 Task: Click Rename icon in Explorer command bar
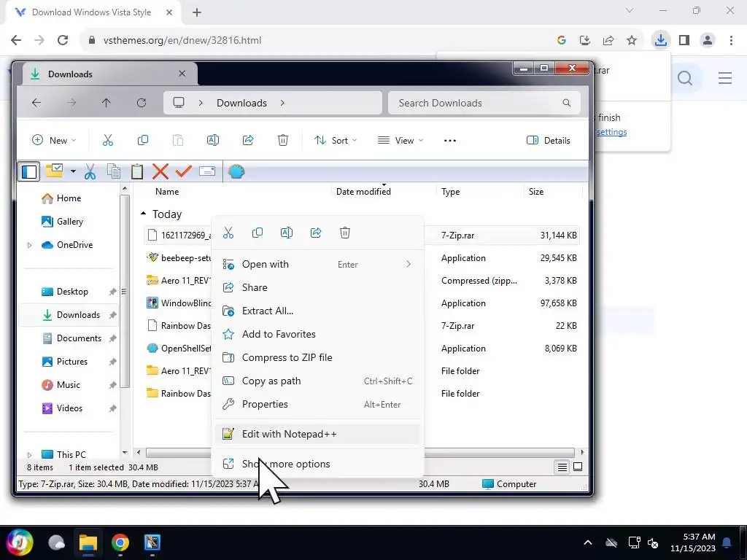[213, 141]
